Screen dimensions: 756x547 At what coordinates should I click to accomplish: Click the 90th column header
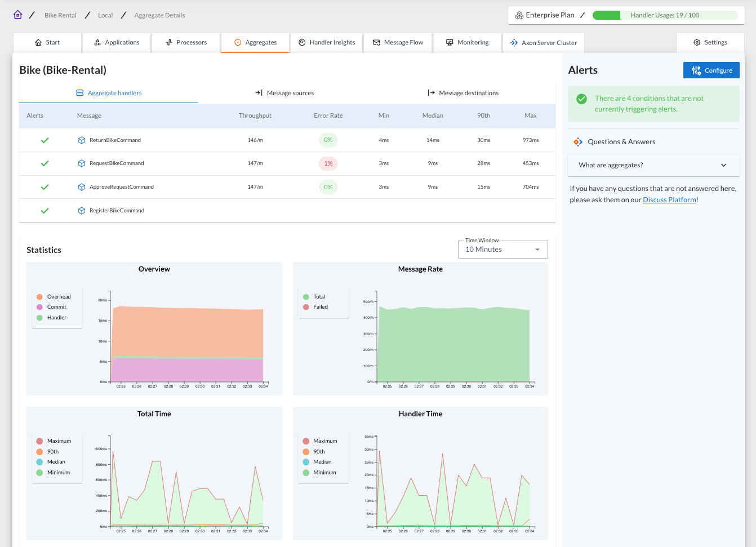click(484, 115)
